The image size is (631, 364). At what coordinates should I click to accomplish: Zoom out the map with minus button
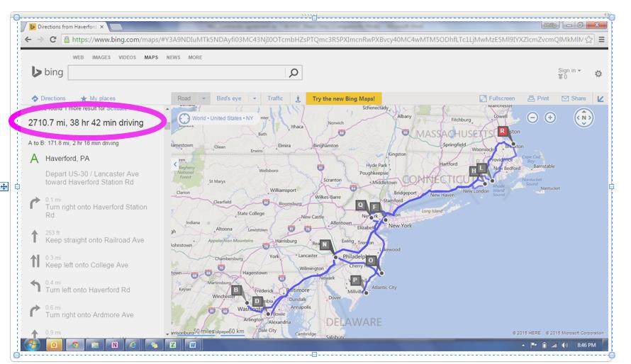click(x=532, y=118)
